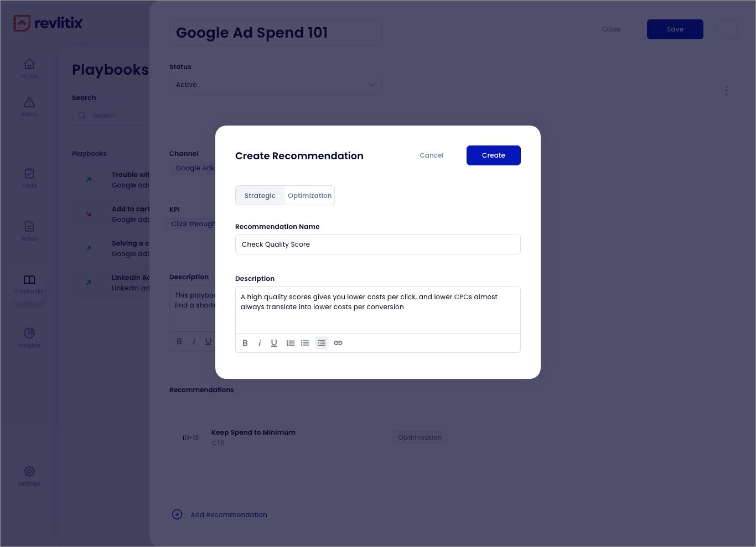
Task: Click the Create button to save recommendation
Action: (493, 155)
